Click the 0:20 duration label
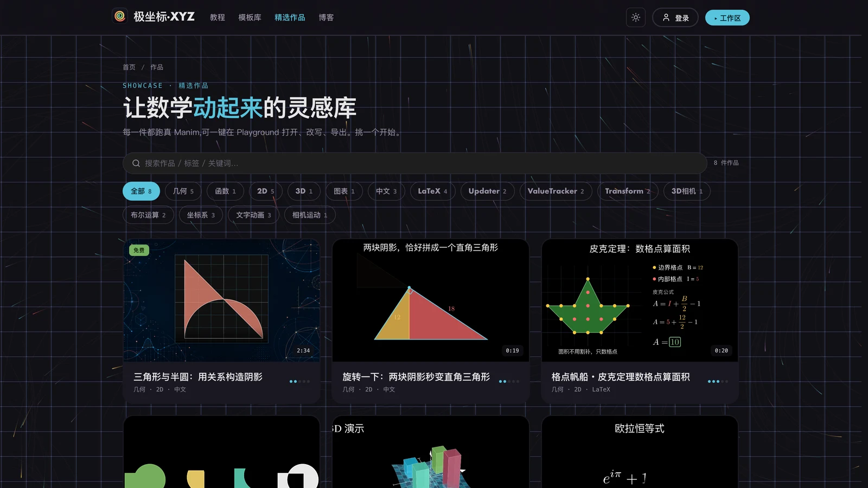The width and height of the screenshot is (868, 488). pyautogui.click(x=721, y=351)
